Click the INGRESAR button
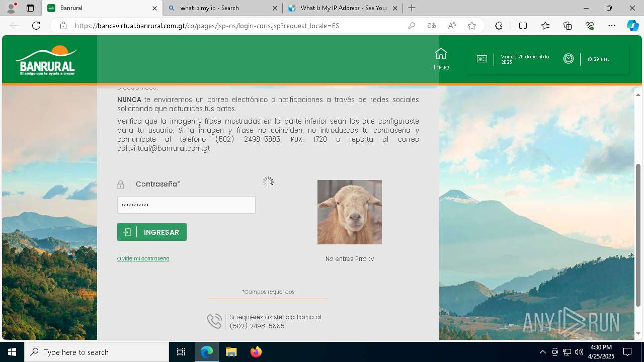 [152, 232]
